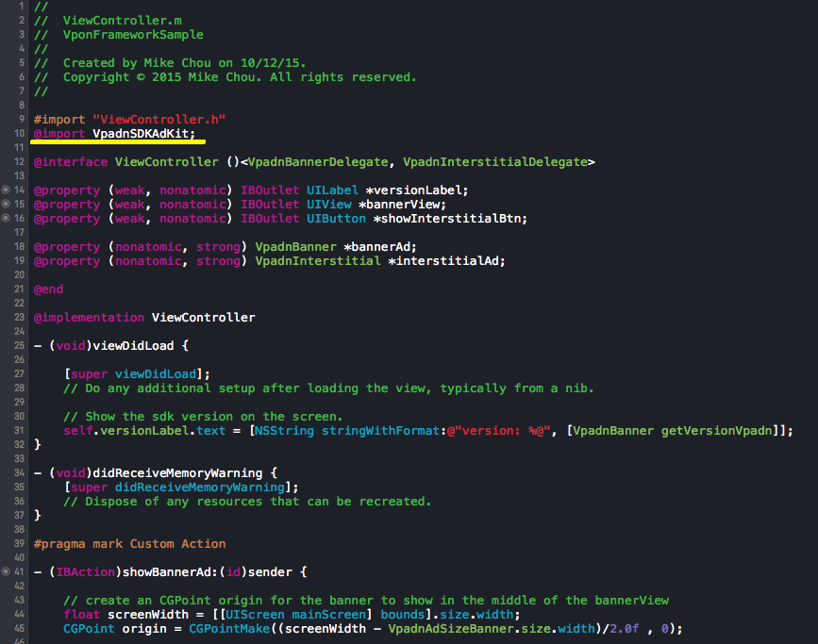Image resolution: width=818 pixels, height=644 pixels.
Task: Click the text 'VpadnSDKAdKit' in the import line
Action: pyautogui.click(x=141, y=134)
